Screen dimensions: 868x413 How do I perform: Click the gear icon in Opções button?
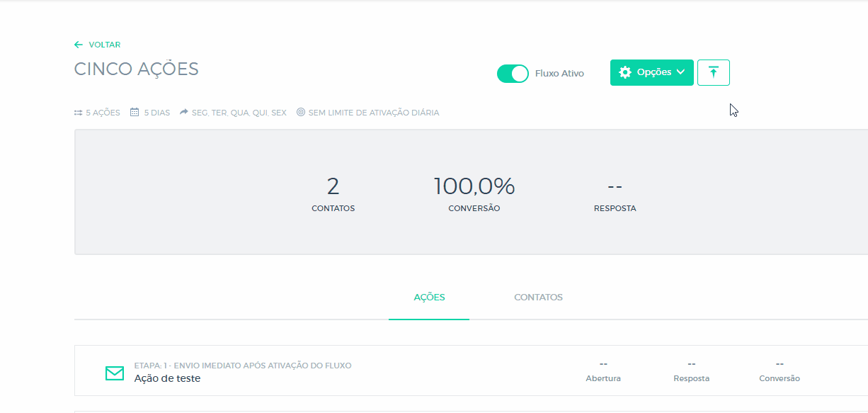coord(625,72)
